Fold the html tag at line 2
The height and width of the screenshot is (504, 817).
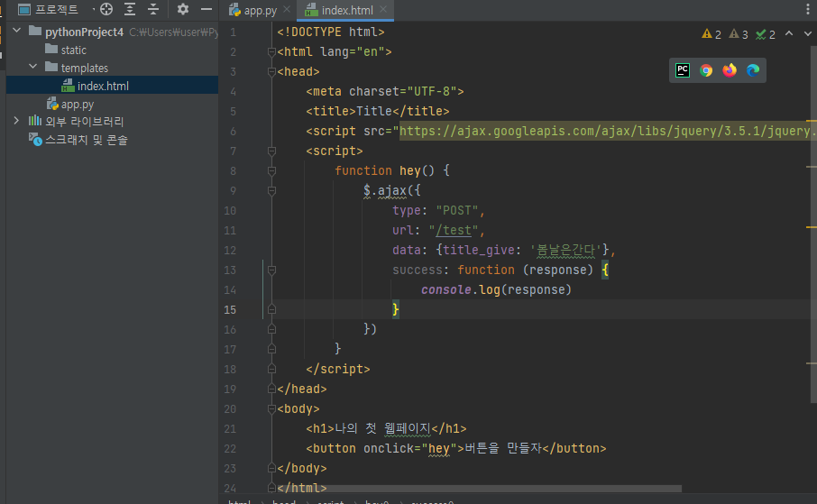(271, 51)
